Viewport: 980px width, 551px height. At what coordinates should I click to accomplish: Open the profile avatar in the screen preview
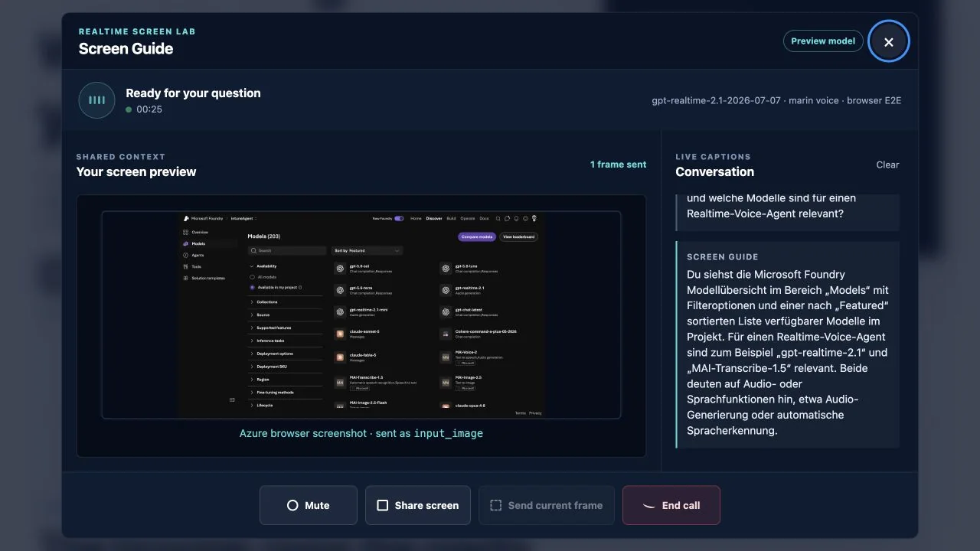(534, 219)
